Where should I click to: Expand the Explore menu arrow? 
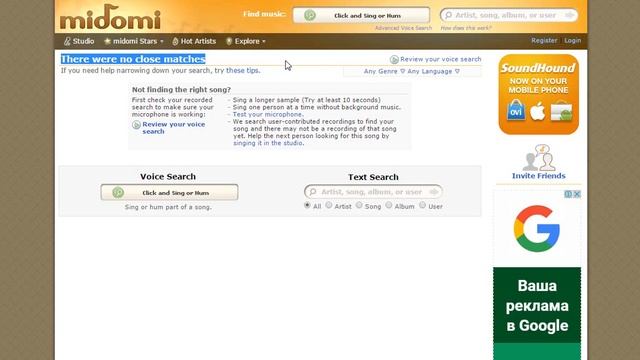coord(264,42)
